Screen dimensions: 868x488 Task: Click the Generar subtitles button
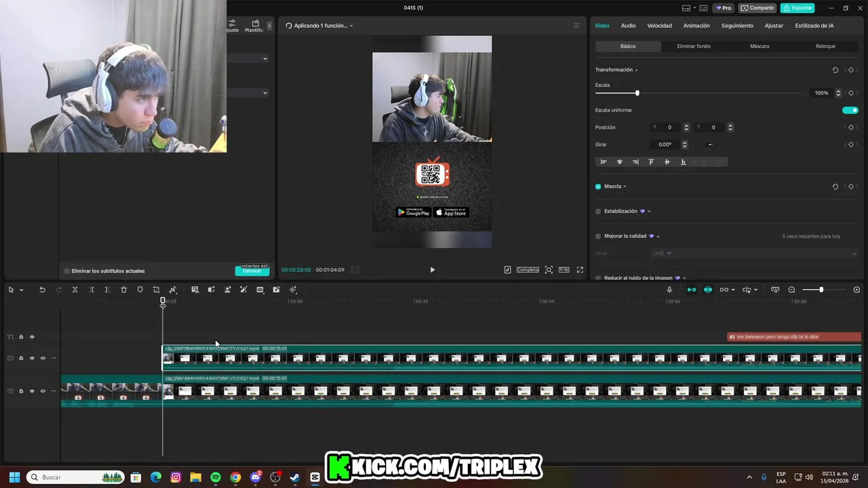tap(252, 270)
